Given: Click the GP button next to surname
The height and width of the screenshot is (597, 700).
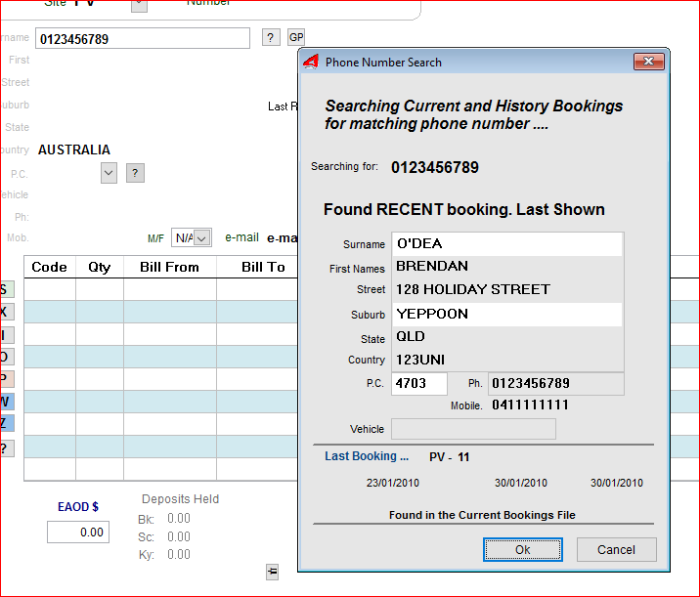Looking at the screenshot, I should point(296,38).
